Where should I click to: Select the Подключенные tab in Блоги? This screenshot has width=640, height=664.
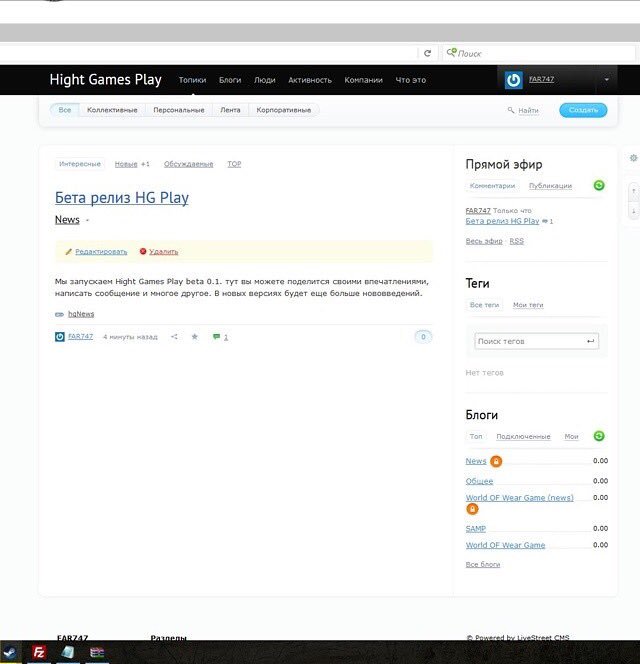(523, 437)
